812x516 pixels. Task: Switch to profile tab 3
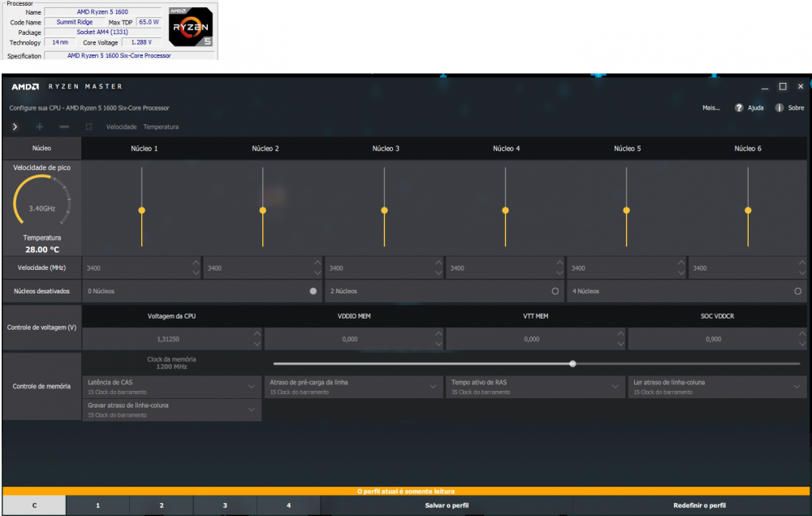[225, 505]
